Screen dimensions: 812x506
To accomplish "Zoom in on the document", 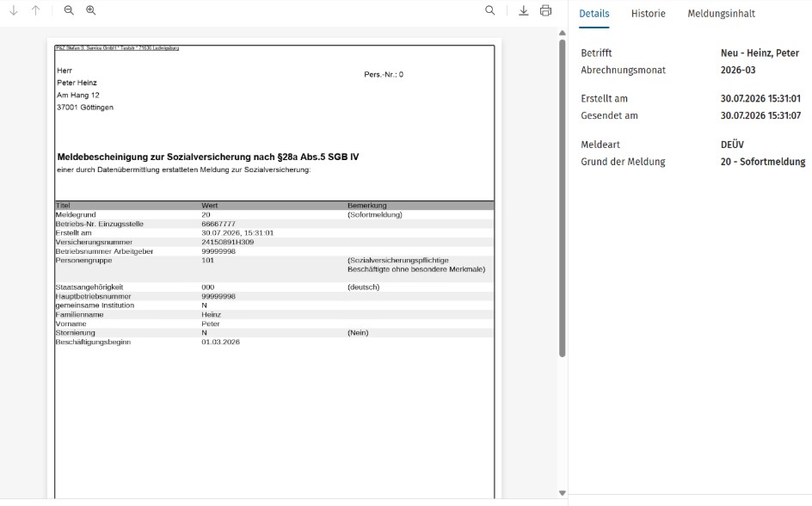I will coord(90,10).
